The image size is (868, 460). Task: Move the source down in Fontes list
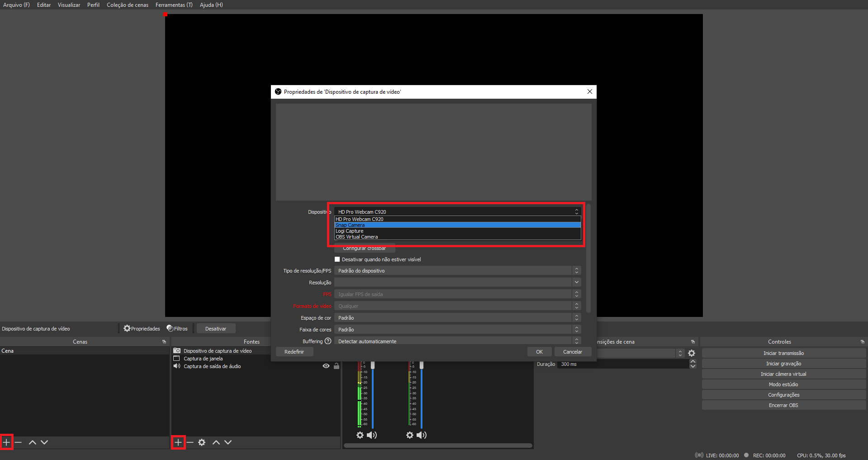click(228, 442)
